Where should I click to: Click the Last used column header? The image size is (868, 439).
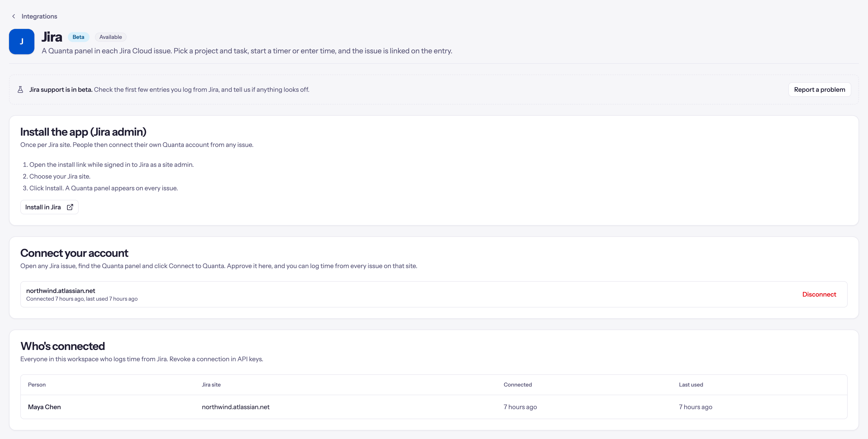691,385
